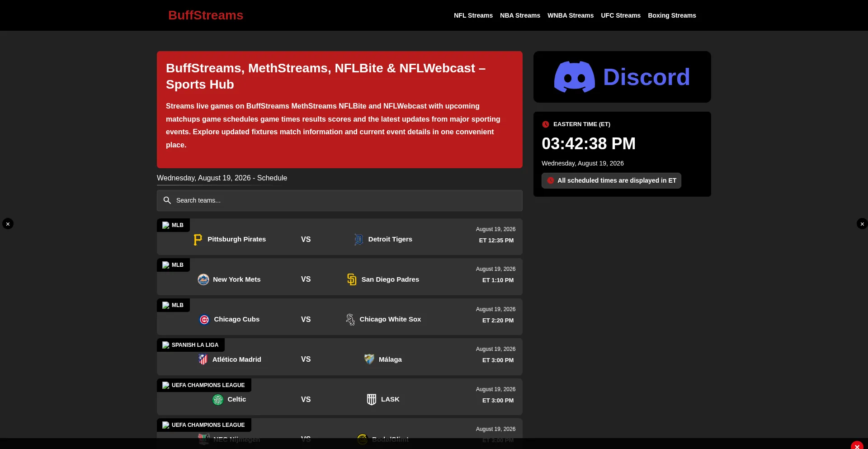Click SPANISH LA LIGA league label
This screenshot has width=868, height=449.
195,345
